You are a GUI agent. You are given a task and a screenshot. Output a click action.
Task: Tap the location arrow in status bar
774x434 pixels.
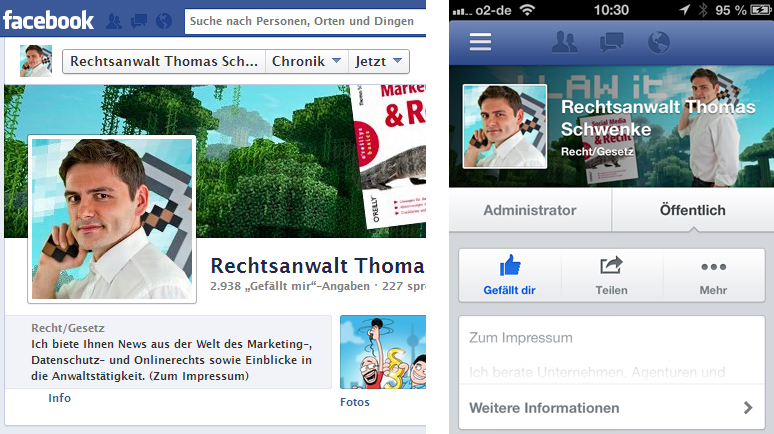(x=685, y=10)
